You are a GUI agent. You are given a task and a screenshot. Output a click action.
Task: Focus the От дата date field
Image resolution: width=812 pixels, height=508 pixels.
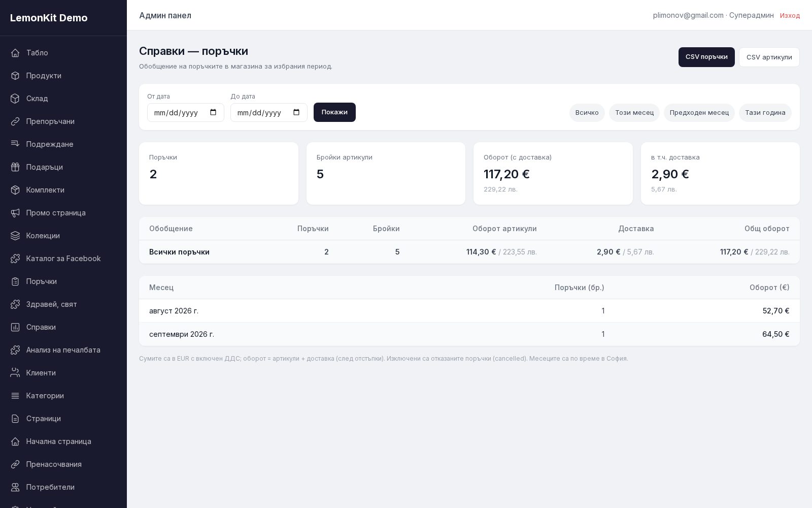point(186,112)
